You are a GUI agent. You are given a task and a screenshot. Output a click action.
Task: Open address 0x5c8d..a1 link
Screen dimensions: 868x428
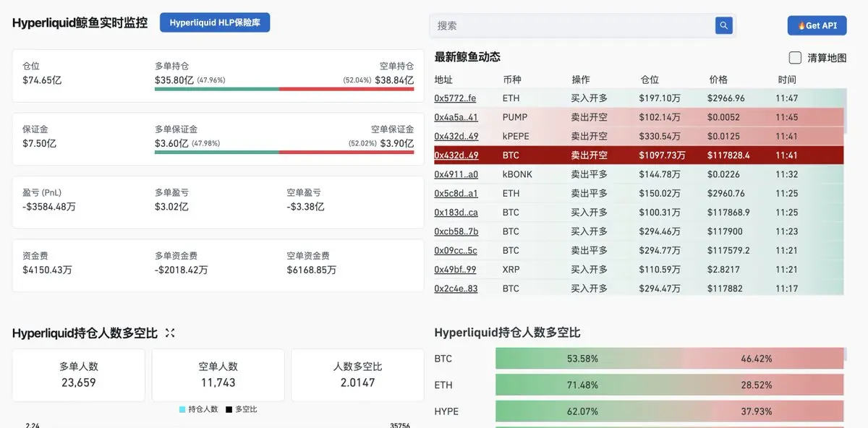456,193
